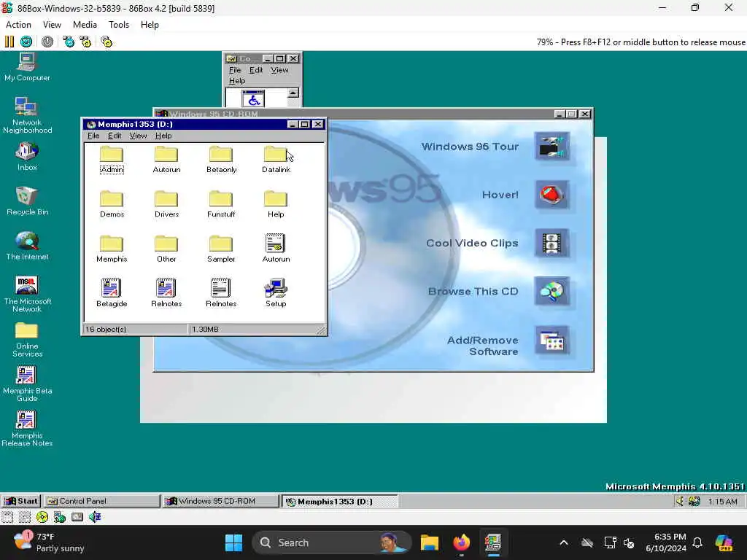Open the 86Box Action menu
Viewport: 747px width, 560px height.
[x=18, y=25]
